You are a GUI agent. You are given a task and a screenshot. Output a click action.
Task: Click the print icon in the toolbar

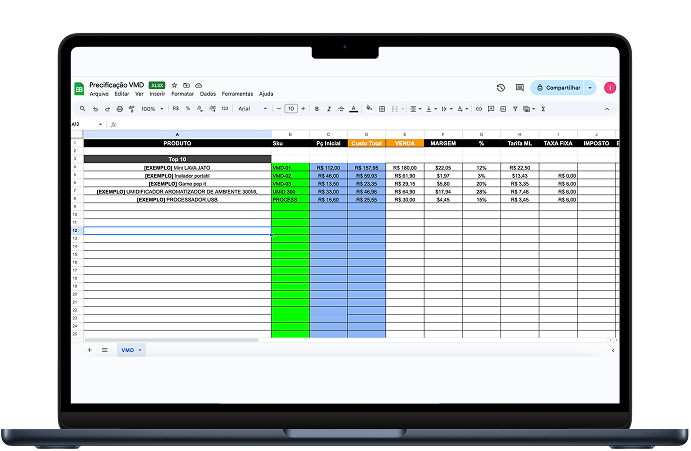click(119, 108)
